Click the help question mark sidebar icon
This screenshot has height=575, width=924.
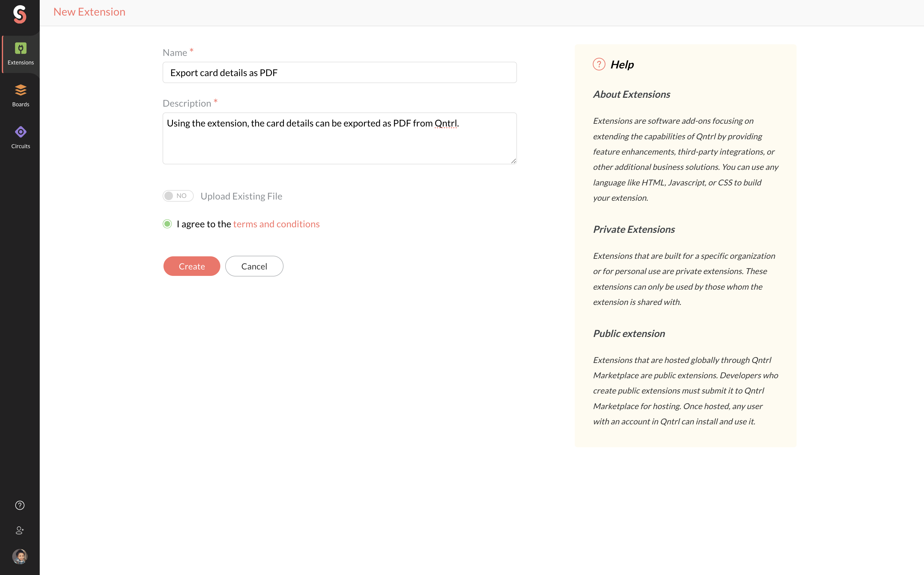[x=20, y=505]
